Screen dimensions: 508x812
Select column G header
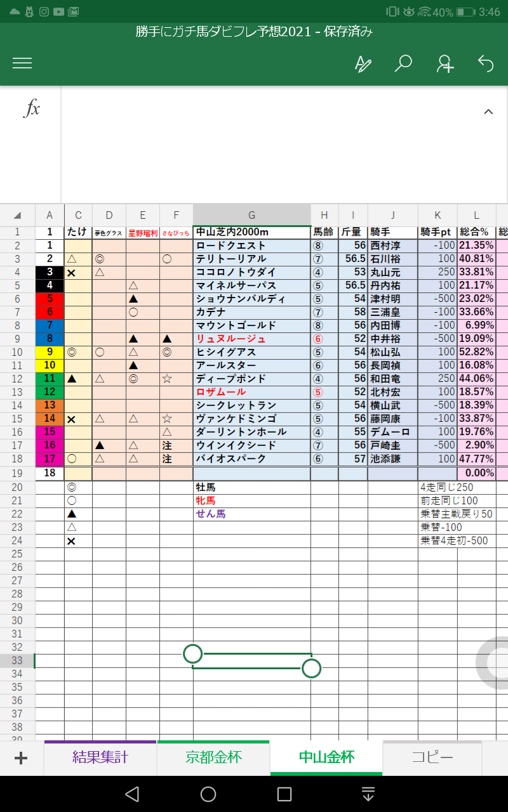click(252, 215)
